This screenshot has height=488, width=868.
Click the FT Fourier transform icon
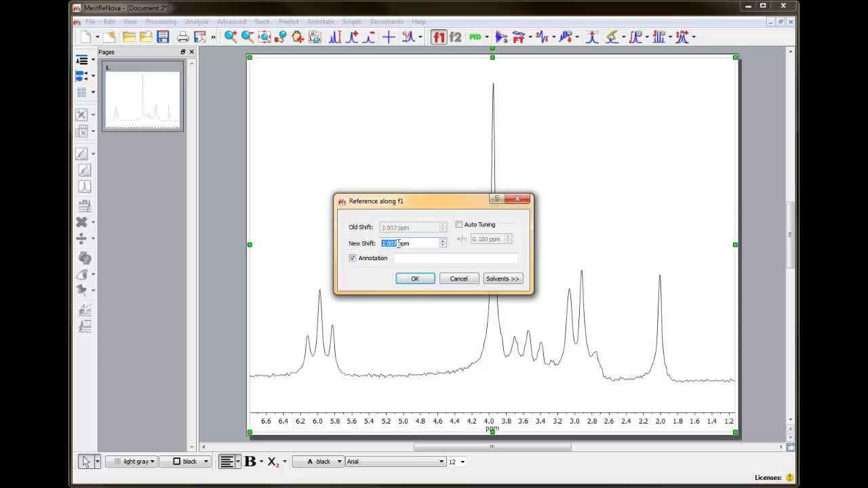point(519,37)
